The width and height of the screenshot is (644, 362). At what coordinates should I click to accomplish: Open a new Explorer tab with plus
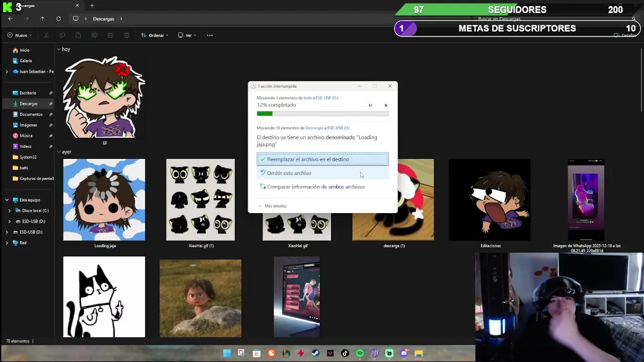92,6
